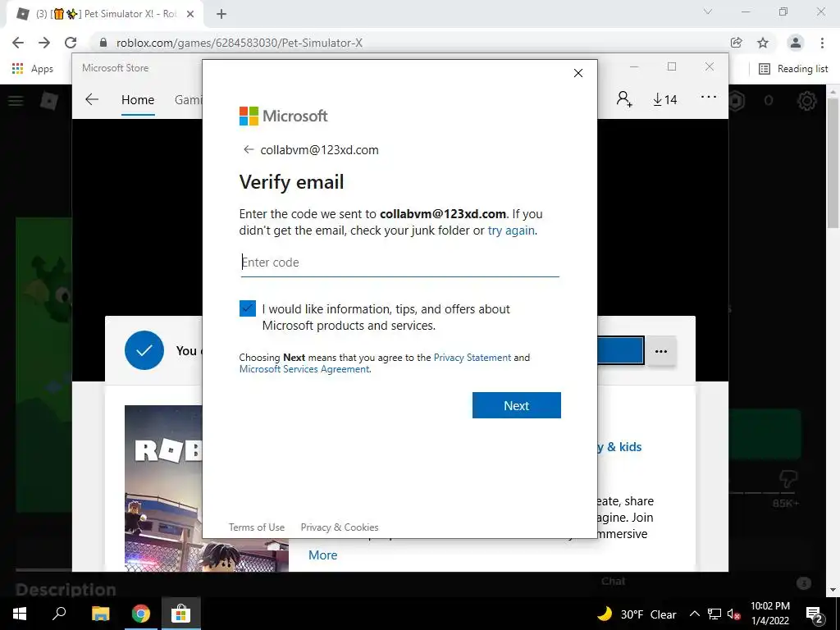
Task: Open Privacy & Cookies footer link
Action: click(x=340, y=527)
